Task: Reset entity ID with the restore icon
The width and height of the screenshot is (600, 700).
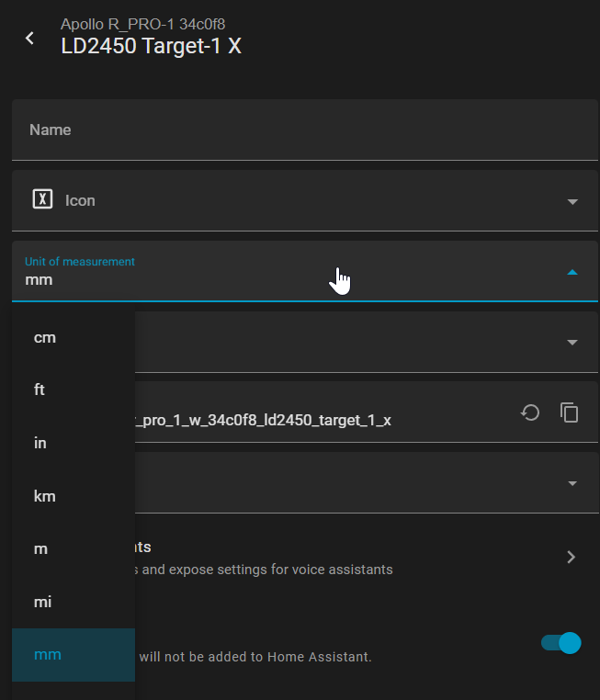Action: click(530, 412)
